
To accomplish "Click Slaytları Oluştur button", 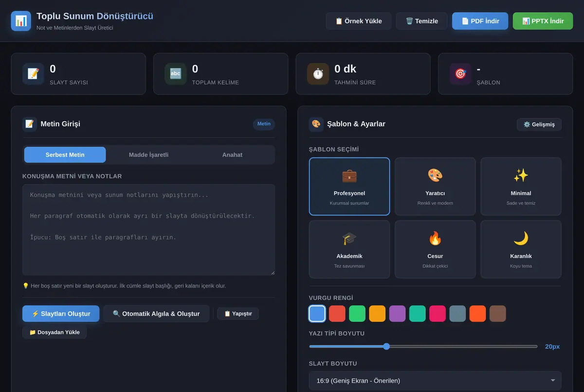I will [x=61, y=314].
